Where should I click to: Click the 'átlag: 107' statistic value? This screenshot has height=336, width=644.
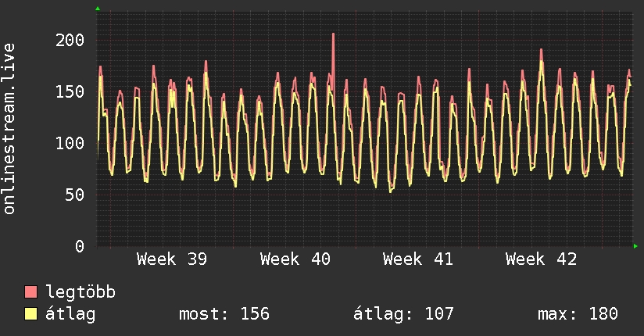[x=403, y=314]
